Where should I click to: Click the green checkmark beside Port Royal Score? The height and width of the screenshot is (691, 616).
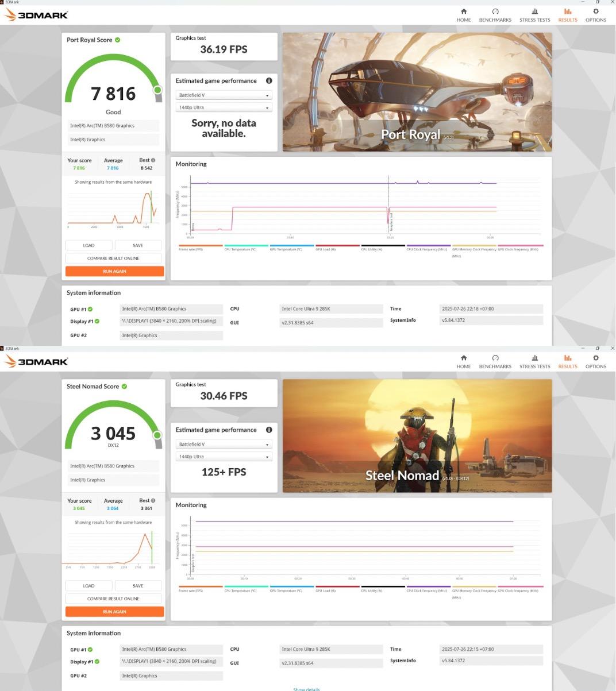tap(118, 40)
